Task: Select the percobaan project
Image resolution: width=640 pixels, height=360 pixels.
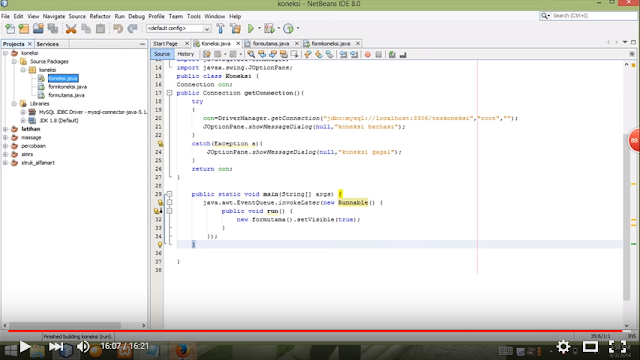Action: pos(33,146)
